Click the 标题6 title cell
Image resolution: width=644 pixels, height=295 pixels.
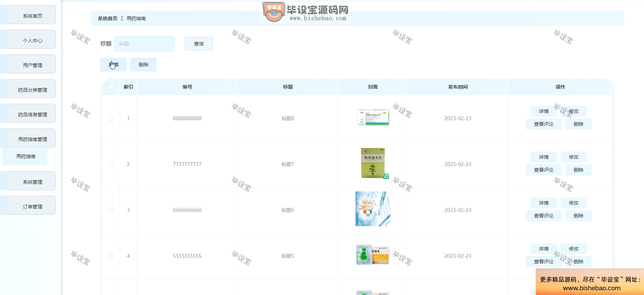point(288,210)
